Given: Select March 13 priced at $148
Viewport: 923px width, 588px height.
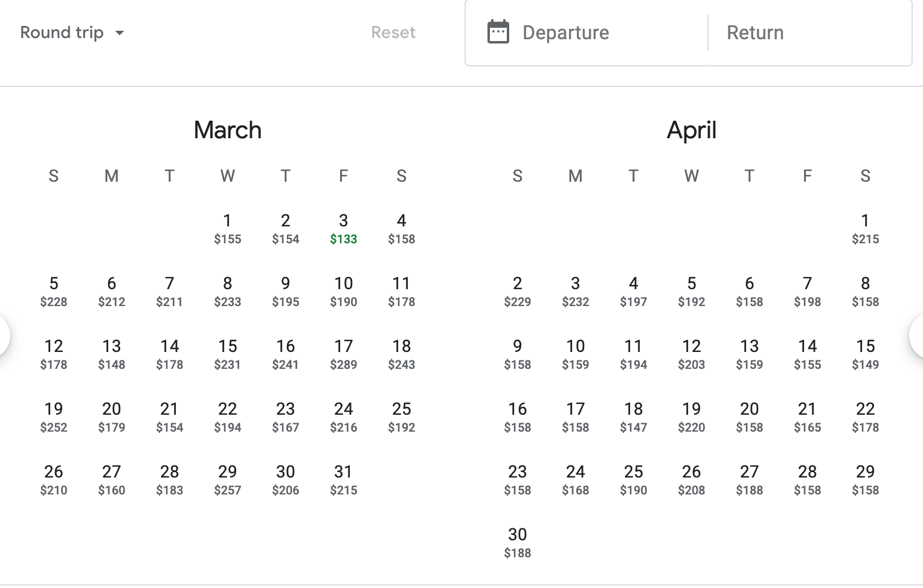Looking at the screenshot, I should (111, 354).
